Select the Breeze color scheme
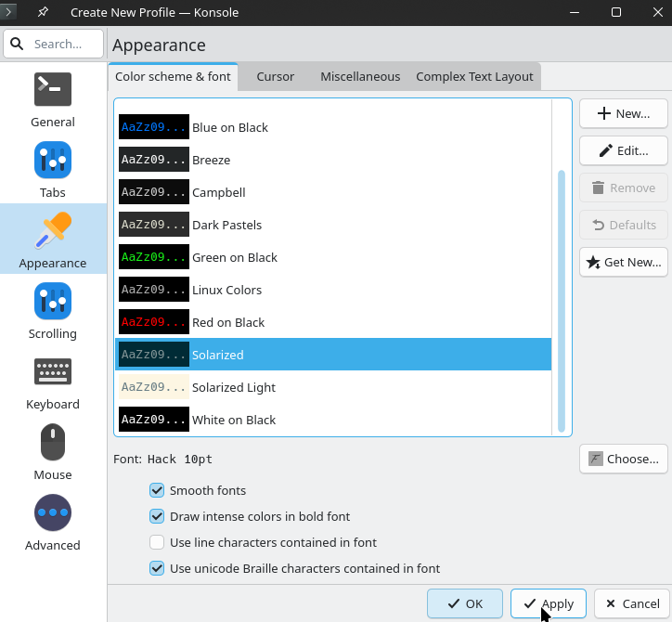672x622 pixels. click(333, 160)
